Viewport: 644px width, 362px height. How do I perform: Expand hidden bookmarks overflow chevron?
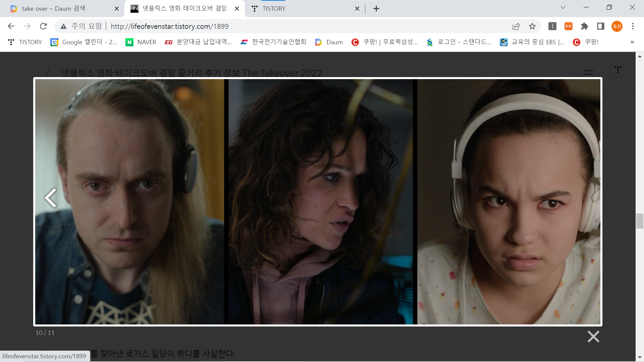(x=632, y=42)
